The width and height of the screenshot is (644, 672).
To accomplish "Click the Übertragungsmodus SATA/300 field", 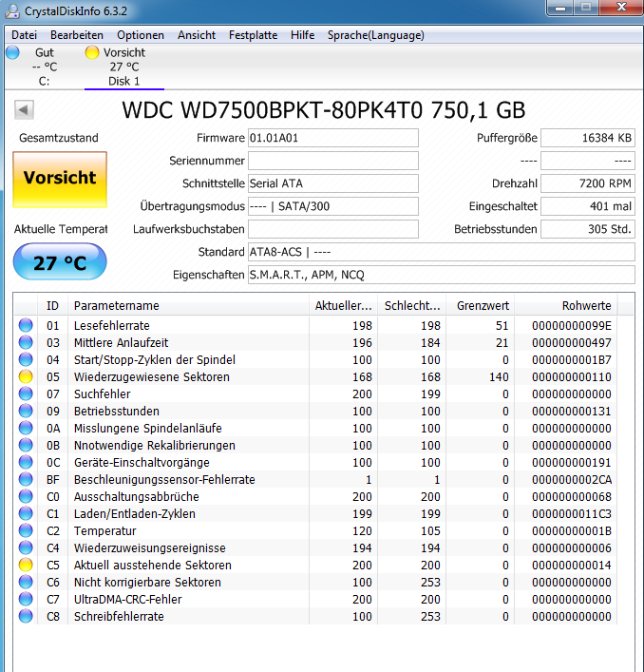I will click(x=333, y=206).
